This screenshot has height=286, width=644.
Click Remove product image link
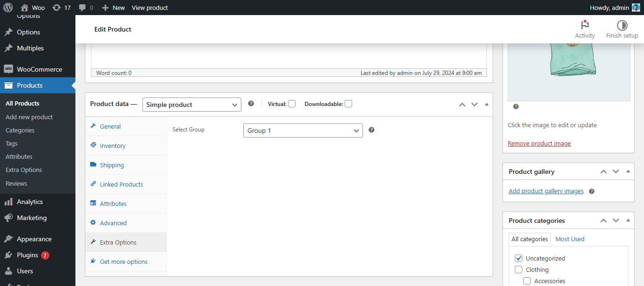click(539, 143)
